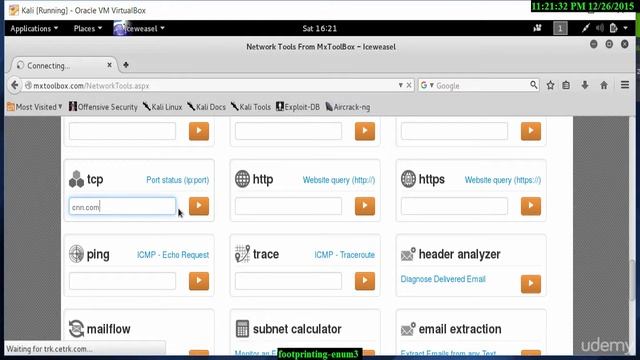
Task: Click the email extraction envelope icon
Action: click(x=408, y=329)
